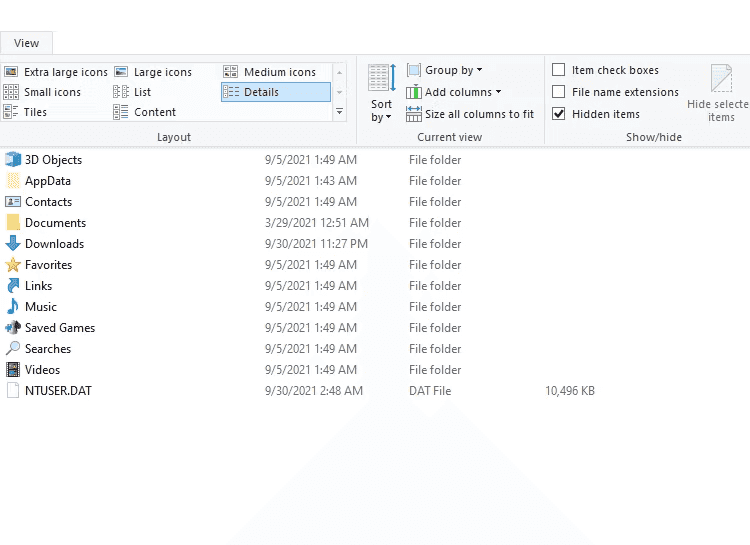Click the Favorites star icon
The height and width of the screenshot is (545, 750).
(x=13, y=265)
